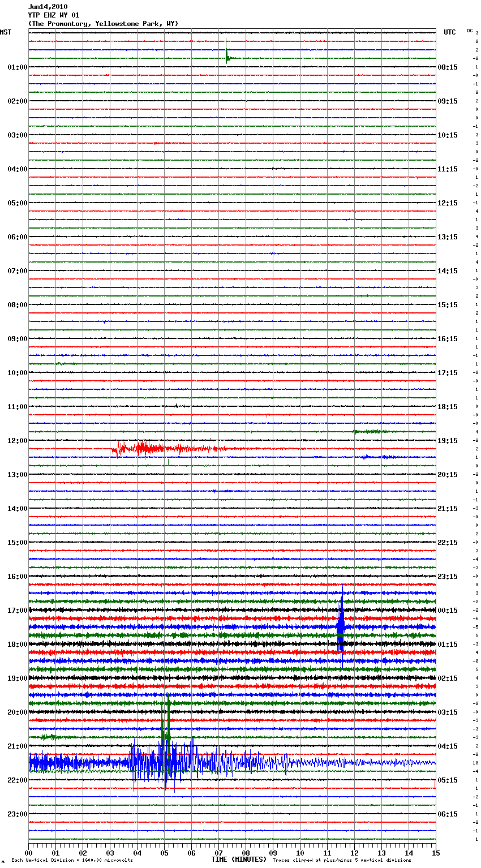481x868 pixels.
Task: Click the 06:15 UTC time label
Action: pos(448,814)
